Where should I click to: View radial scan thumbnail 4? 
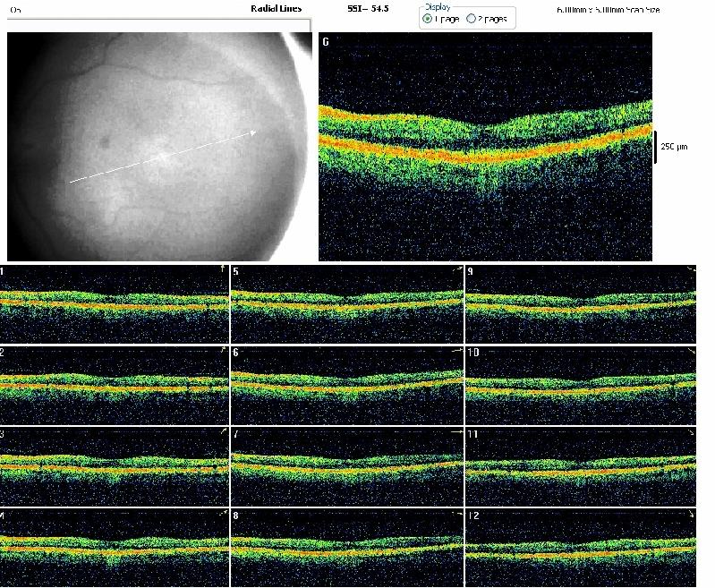115,548
